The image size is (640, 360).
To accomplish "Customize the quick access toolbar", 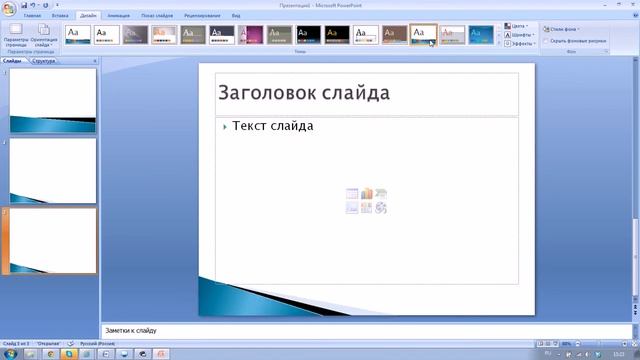I will pos(57,5).
